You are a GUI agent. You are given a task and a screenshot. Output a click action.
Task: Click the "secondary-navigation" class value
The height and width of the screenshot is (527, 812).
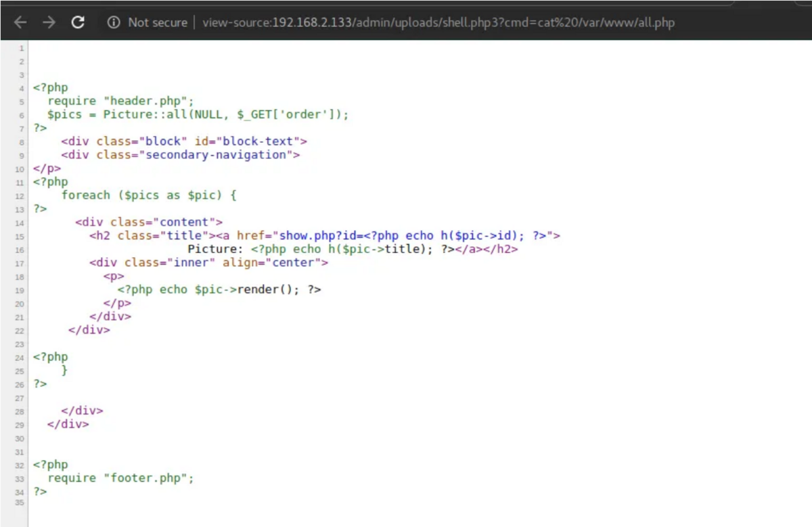click(x=218, y=155)
